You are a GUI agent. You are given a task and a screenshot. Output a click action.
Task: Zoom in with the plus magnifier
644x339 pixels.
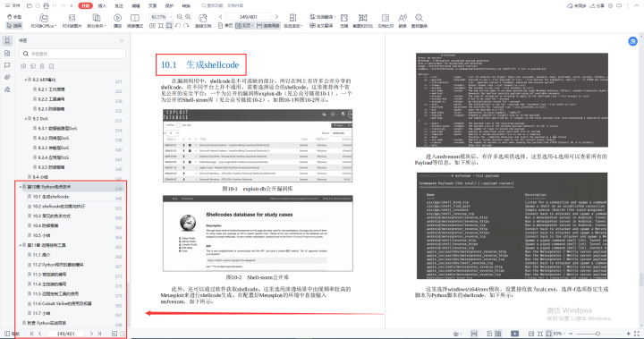[188, 17]
